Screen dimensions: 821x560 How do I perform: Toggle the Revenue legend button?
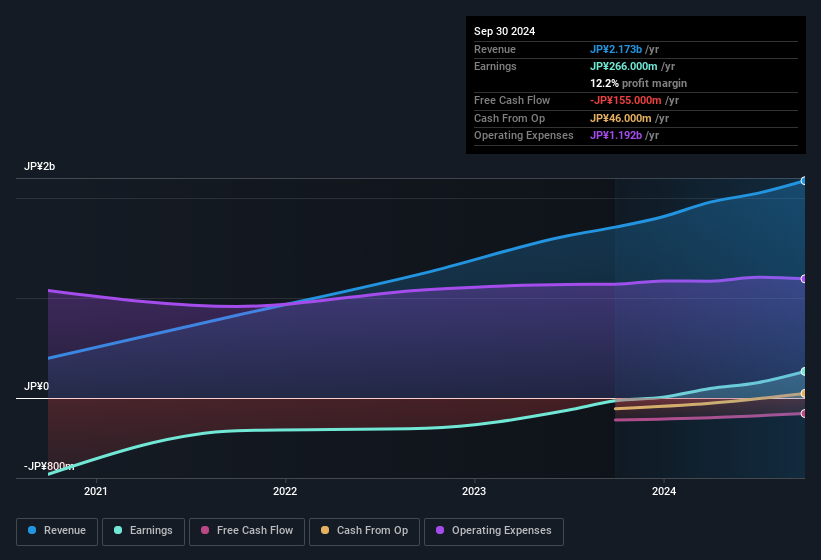(x=57, y=531)
